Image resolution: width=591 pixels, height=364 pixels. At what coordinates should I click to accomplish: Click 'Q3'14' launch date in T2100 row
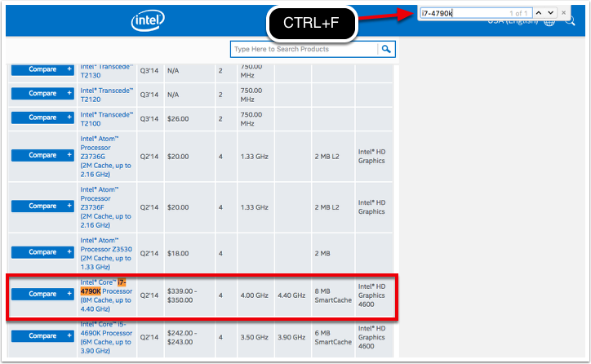pyautogui.click(x=149, y=119)
